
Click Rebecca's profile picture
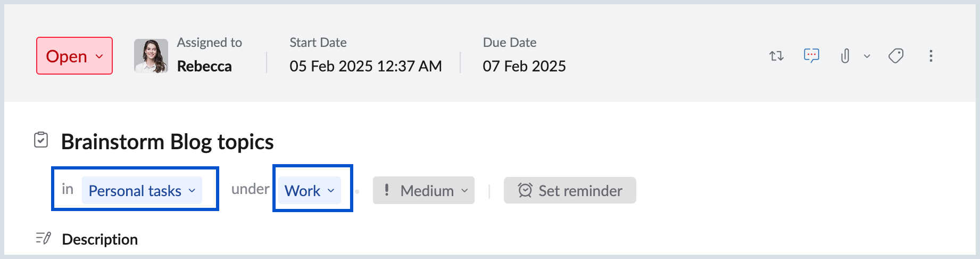point(151,56)
